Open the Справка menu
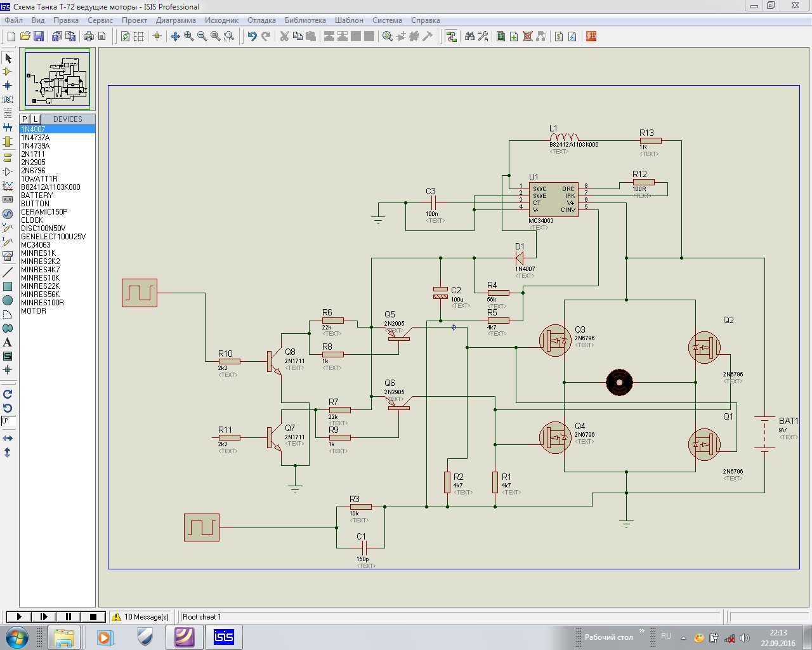812x650 pixels. click(426, 20)
